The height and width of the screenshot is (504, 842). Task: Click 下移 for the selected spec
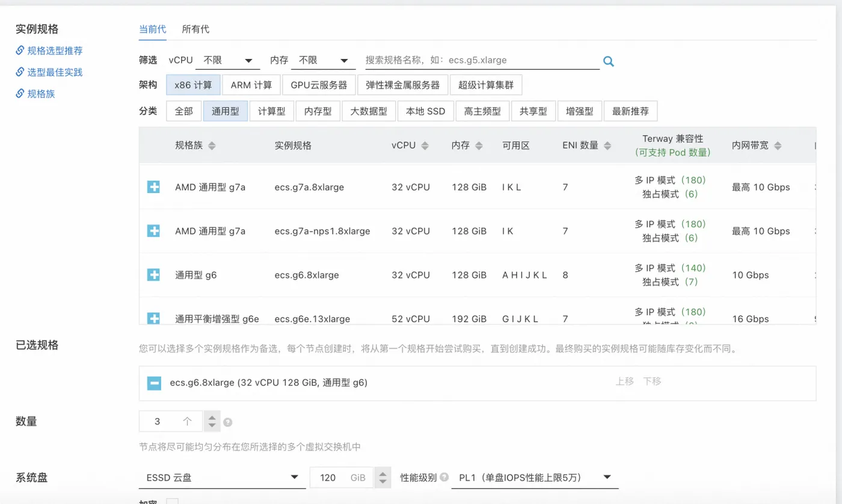click(652, 381)
